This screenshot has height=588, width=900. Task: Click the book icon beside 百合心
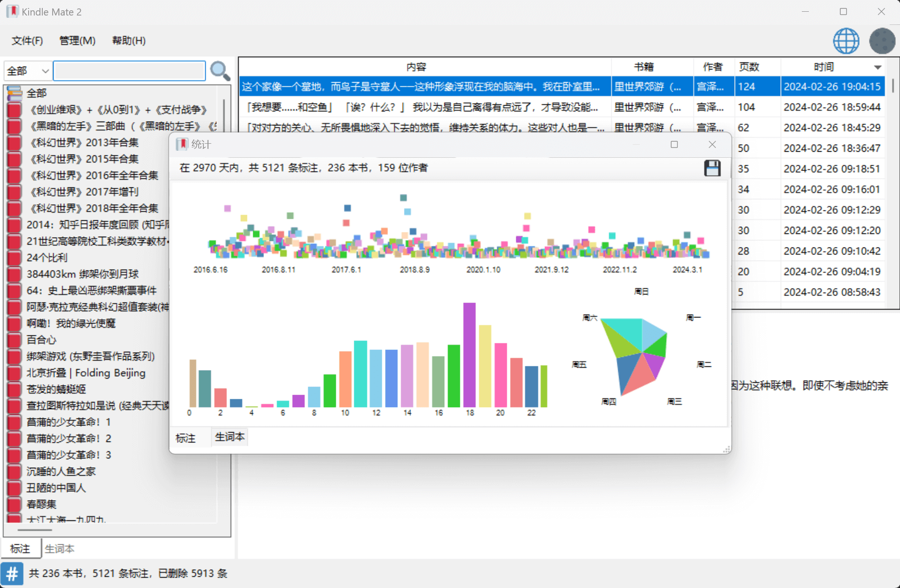coord(15,340)
